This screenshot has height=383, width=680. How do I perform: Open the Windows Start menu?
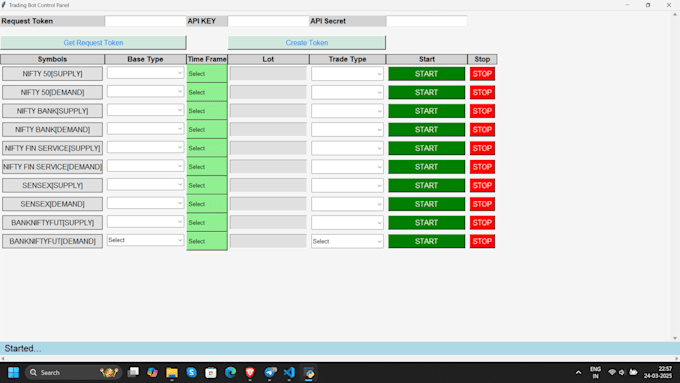[13, 373]
